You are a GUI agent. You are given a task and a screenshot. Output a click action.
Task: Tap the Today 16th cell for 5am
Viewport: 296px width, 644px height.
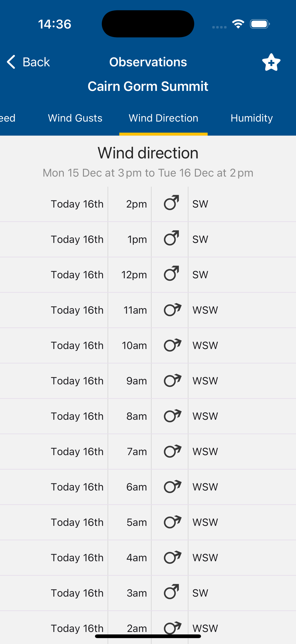(77, 522)
